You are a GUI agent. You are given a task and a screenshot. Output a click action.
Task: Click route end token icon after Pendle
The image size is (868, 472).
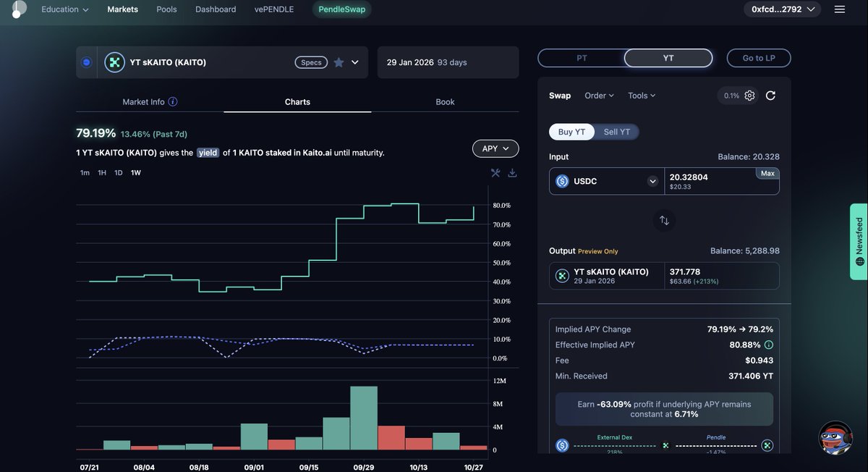767,445
